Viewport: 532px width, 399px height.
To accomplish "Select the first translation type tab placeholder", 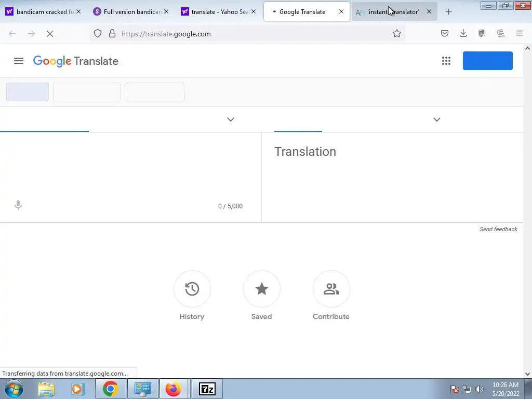I will [x=28, y=92].
